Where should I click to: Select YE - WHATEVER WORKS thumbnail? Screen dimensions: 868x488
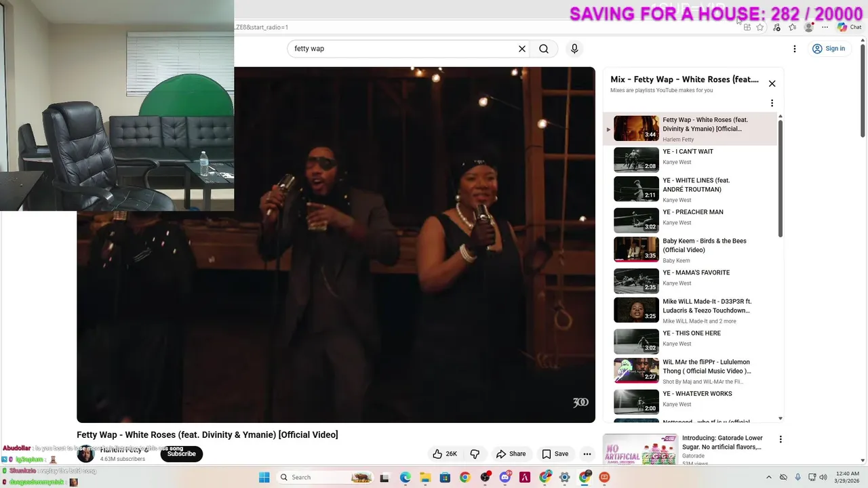[636, 401]
